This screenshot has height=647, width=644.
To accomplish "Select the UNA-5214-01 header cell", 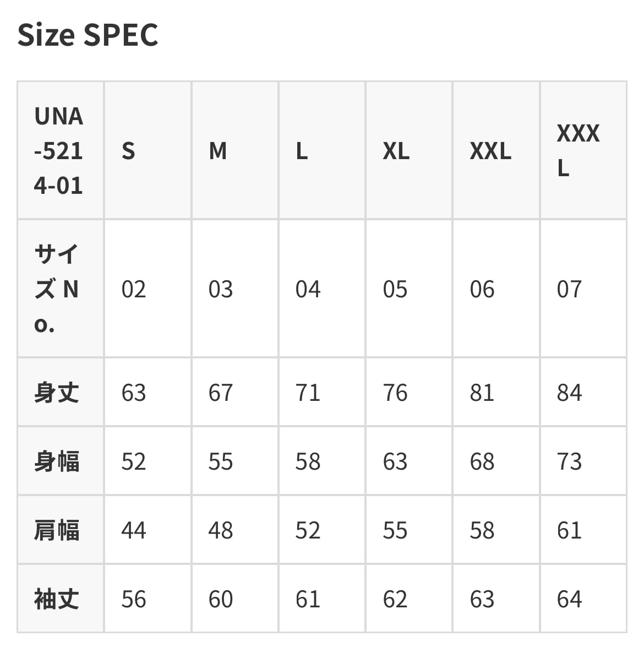I will 58,151.
